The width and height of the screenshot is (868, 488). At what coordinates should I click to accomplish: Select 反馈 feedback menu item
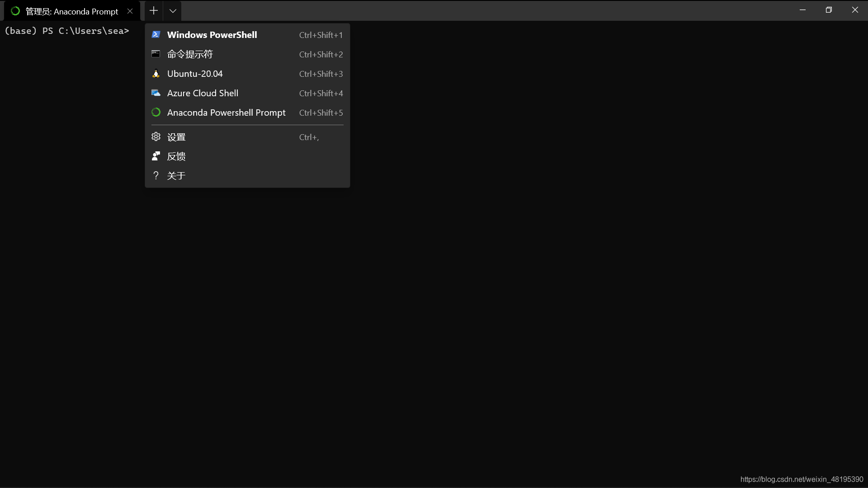(176, 156)
